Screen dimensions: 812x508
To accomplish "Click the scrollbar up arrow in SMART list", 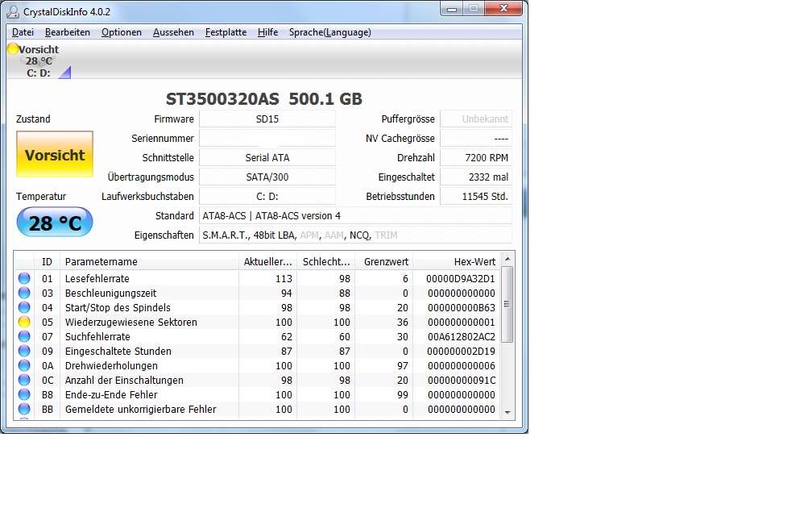I will [507, 259].
